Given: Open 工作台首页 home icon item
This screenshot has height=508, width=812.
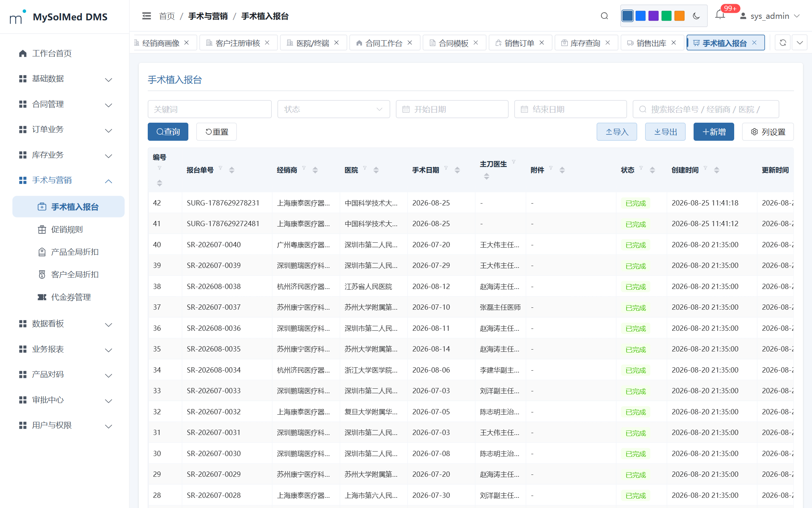Looking at the screenshot, I should tap(23, 53).
